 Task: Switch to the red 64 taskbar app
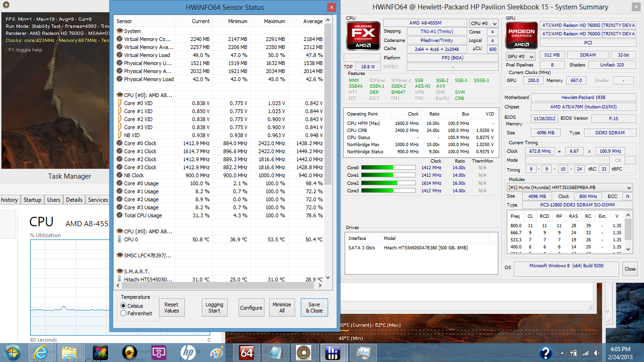[x=247, y=352]
